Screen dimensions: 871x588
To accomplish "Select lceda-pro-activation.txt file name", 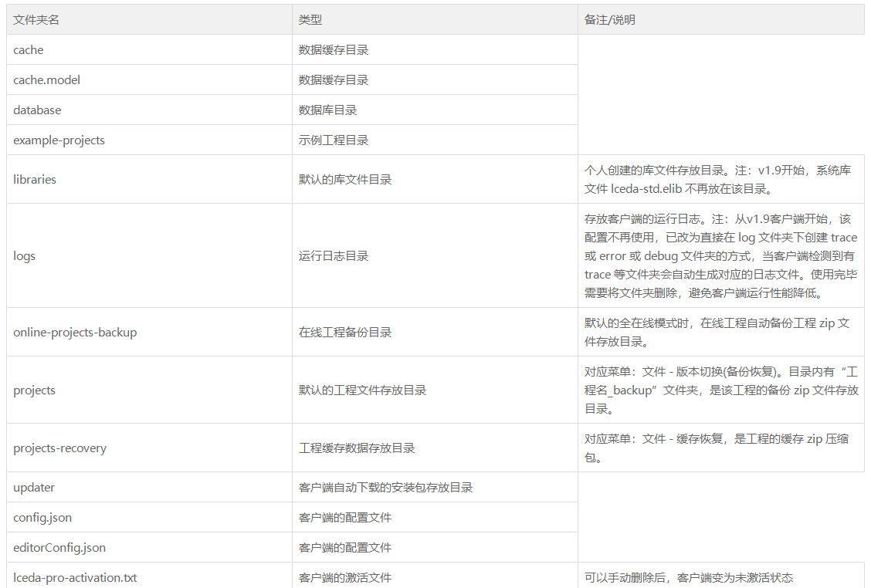I will click(75, 577).
